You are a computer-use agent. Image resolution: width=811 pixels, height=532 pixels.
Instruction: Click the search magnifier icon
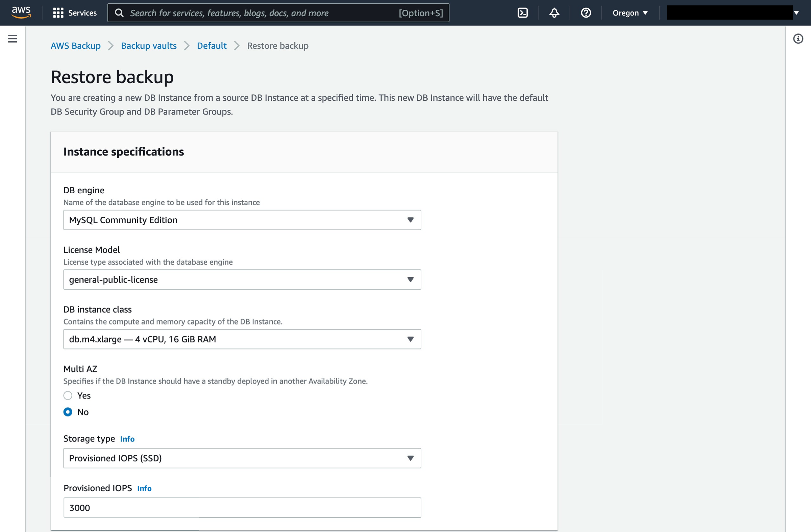[119, 13]
